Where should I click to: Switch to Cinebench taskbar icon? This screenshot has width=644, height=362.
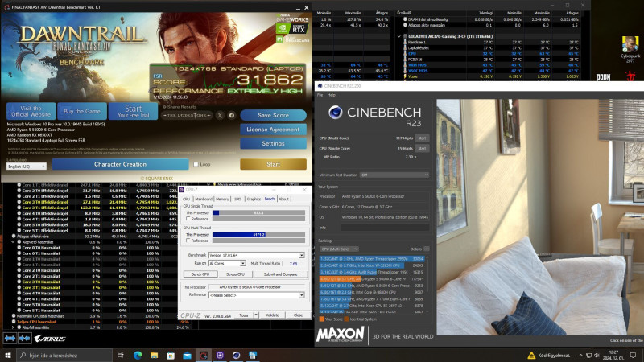236,355
